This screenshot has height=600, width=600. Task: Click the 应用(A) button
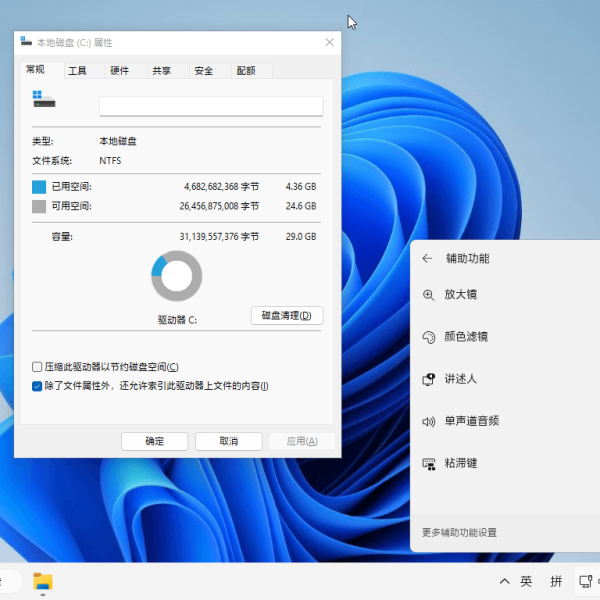302,441
